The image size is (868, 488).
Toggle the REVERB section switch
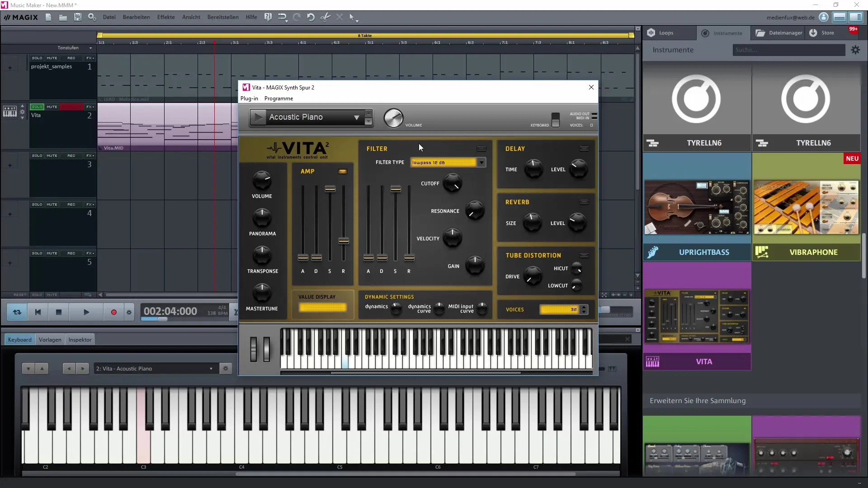click(x=584, y=202)
